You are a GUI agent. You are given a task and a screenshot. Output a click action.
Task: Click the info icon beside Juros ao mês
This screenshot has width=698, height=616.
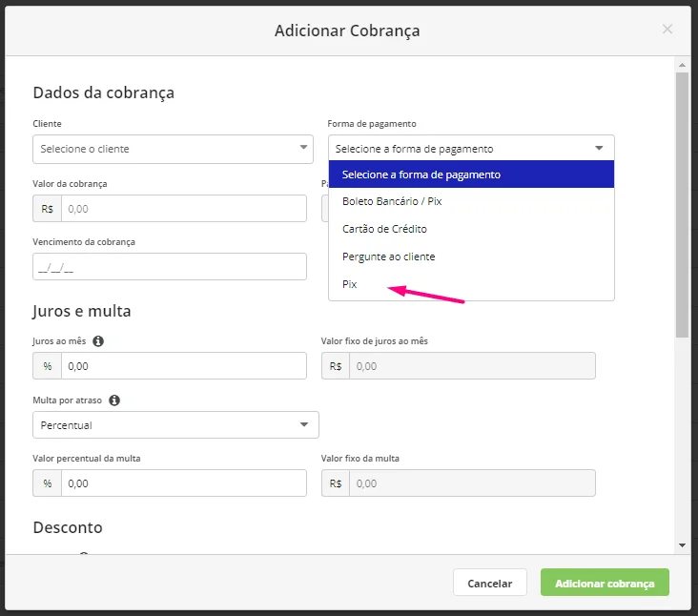98,341
